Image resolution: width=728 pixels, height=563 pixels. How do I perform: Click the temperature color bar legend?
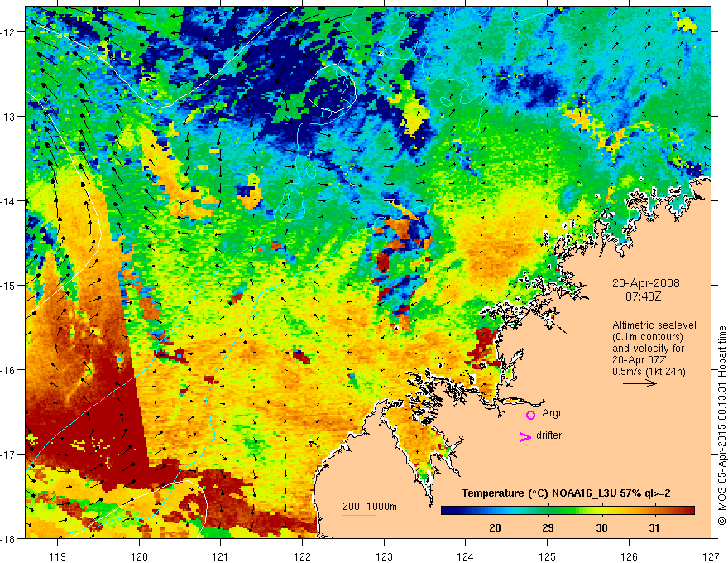[x=568, y=510]
